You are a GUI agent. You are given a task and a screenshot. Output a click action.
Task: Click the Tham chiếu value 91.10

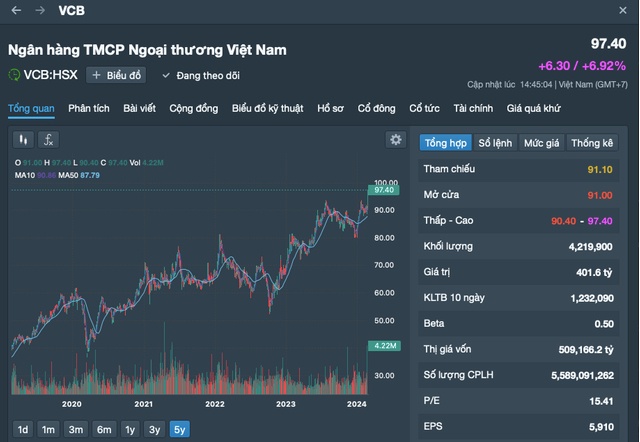(x=600, y=169)
